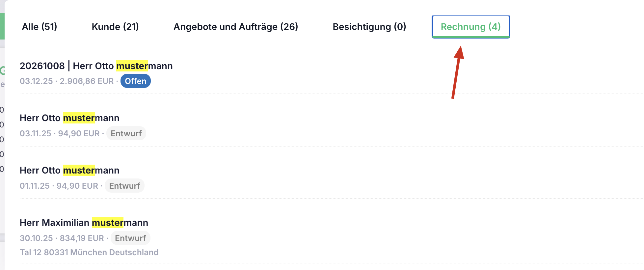Viewport: 644px width, 270px height.
Task: Select Angebote und Aufträge (26) tab
Action: coord(236,27)
